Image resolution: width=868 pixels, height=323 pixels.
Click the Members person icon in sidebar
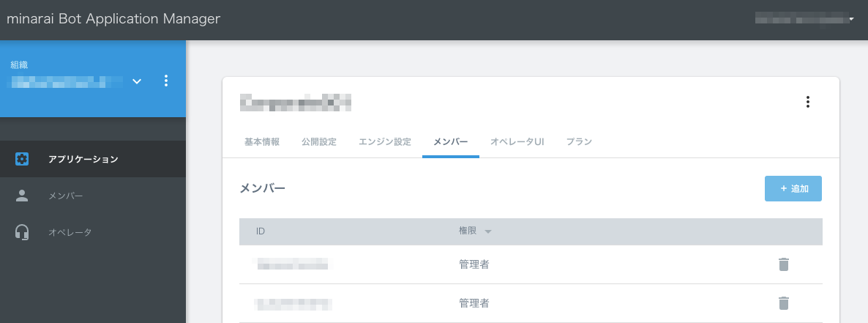(x=22, y=196)
